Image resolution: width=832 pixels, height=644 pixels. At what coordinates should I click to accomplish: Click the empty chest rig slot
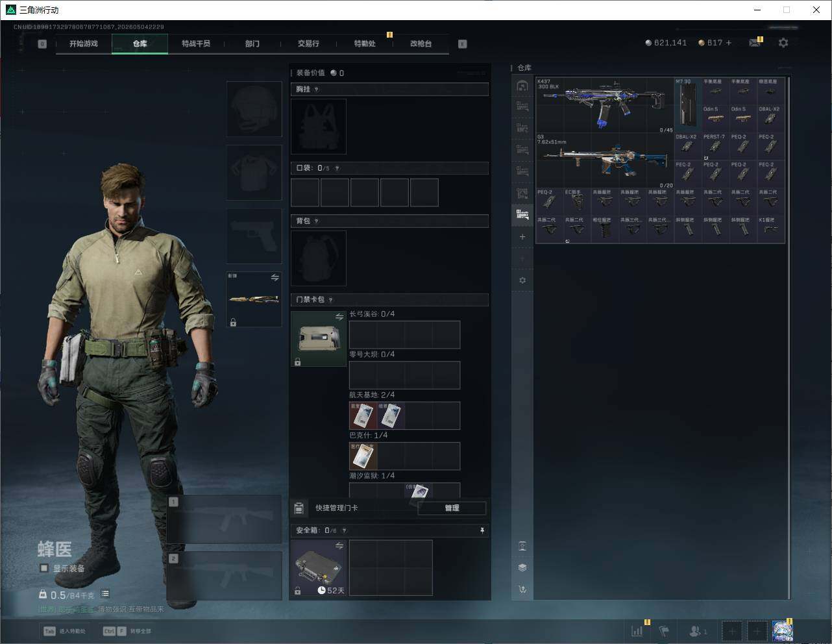coord(319,127)
